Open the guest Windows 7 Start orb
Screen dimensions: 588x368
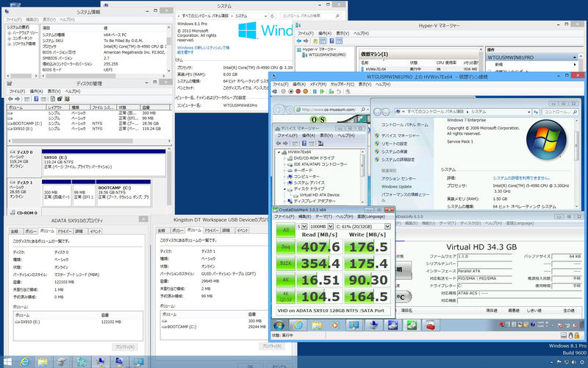pos(279,325)
